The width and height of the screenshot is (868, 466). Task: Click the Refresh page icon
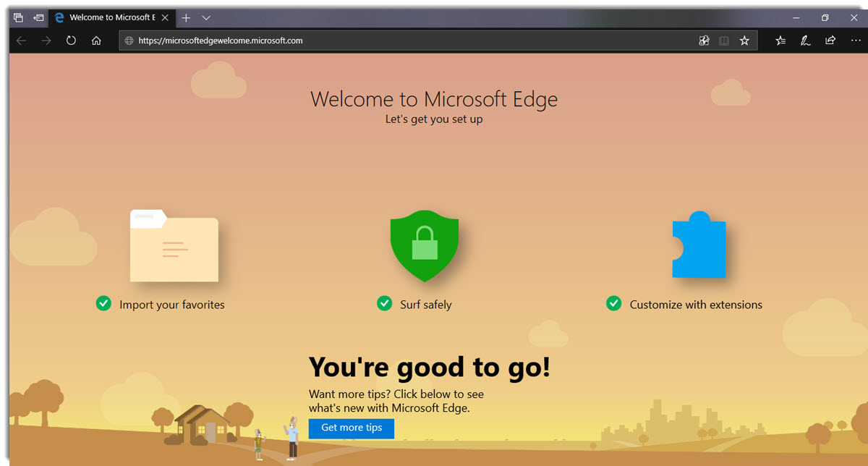(71, 41)
